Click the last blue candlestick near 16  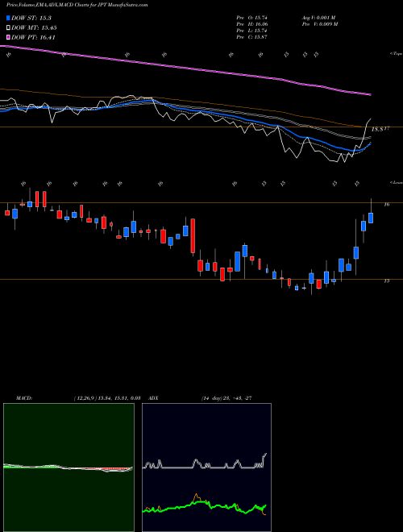pyautogui.click(x=371, y=218)
